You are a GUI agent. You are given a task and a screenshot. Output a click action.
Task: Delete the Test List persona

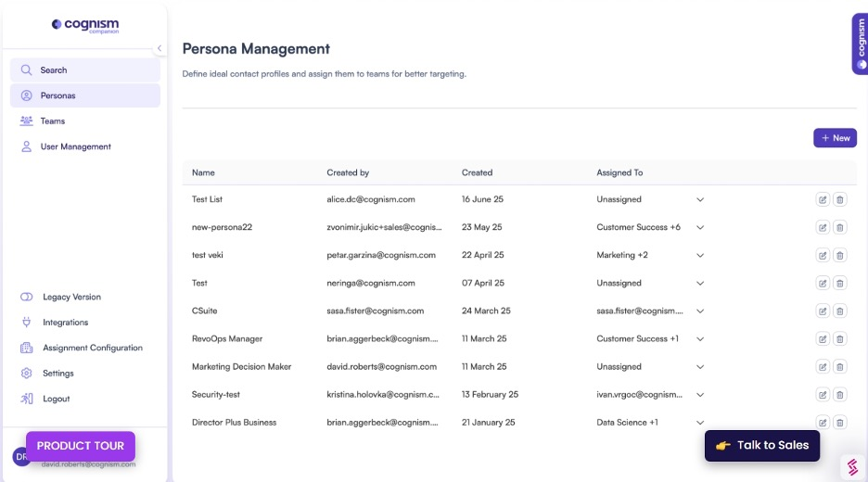click(840, 200)
